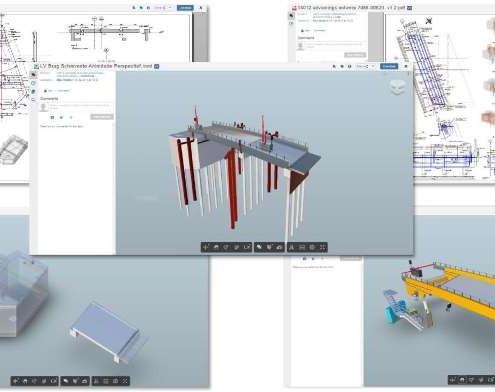The image size is (495, 392).
Task: Click the fullscreen icon in bottom-left viewer toolbar
Action: (125, 381)
